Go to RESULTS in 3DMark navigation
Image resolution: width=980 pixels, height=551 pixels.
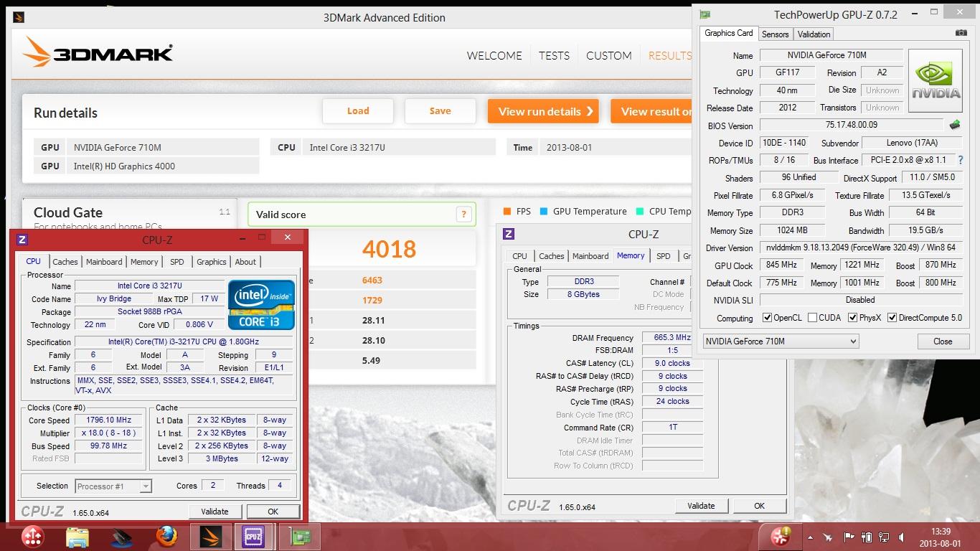click(670, 55)
